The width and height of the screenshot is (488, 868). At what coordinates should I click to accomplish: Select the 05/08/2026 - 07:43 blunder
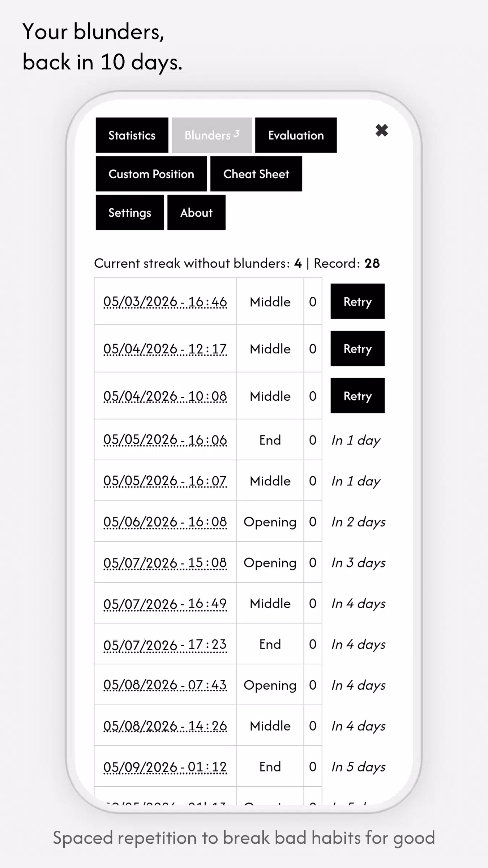click(165, 685)
